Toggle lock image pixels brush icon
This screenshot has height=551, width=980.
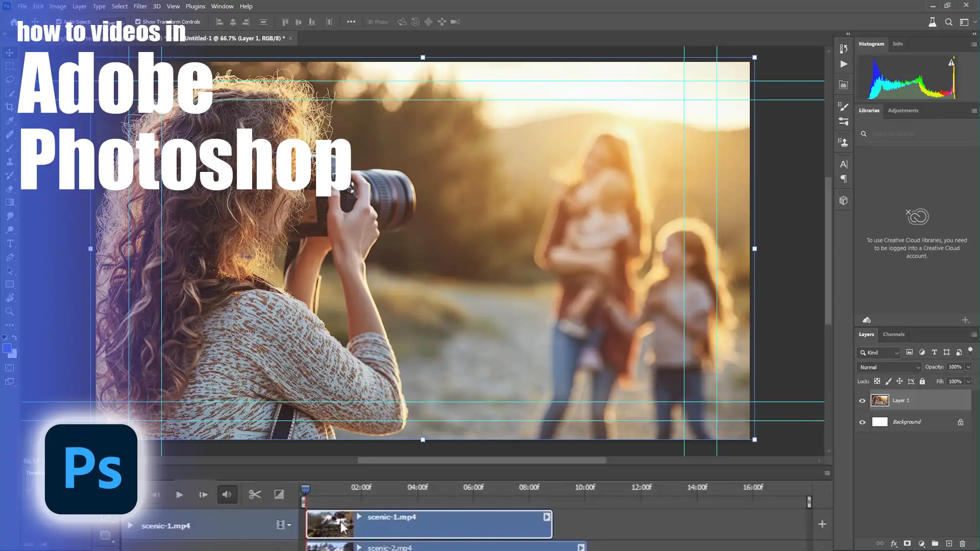(888, 381)
